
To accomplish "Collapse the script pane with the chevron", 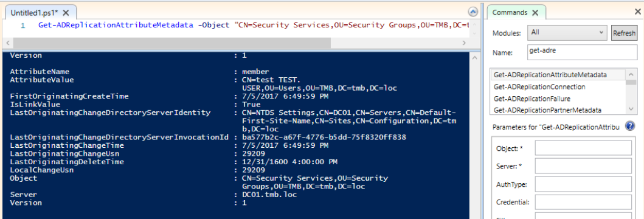I will pos(473,12).
